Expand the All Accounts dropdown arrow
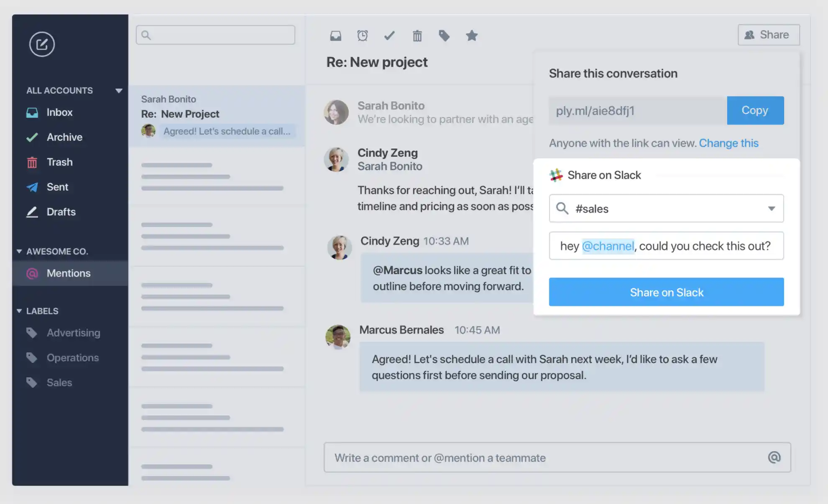 click(119, 91)
